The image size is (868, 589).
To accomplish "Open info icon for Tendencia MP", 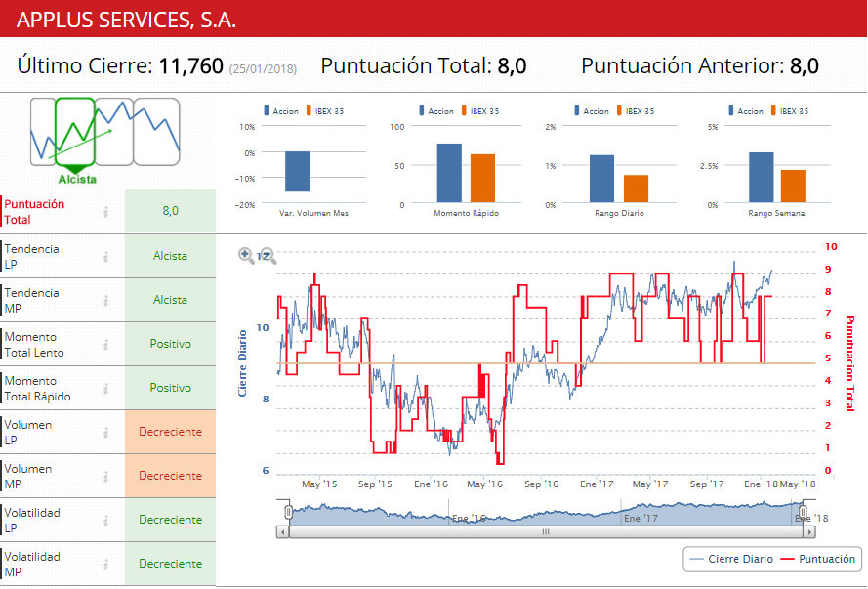I will point(105,300).
